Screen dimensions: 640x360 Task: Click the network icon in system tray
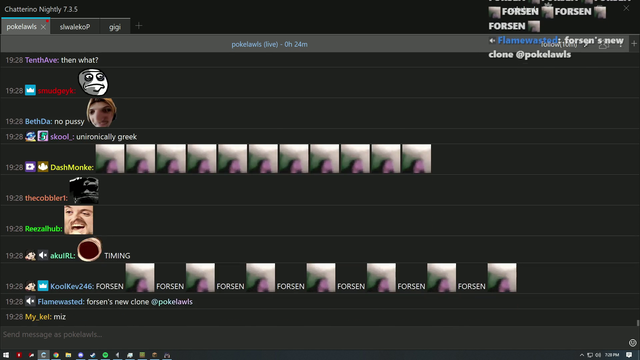[590, 355]
